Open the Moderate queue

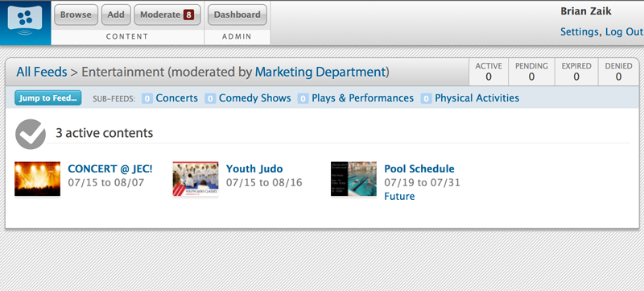[x=167, y=15]
